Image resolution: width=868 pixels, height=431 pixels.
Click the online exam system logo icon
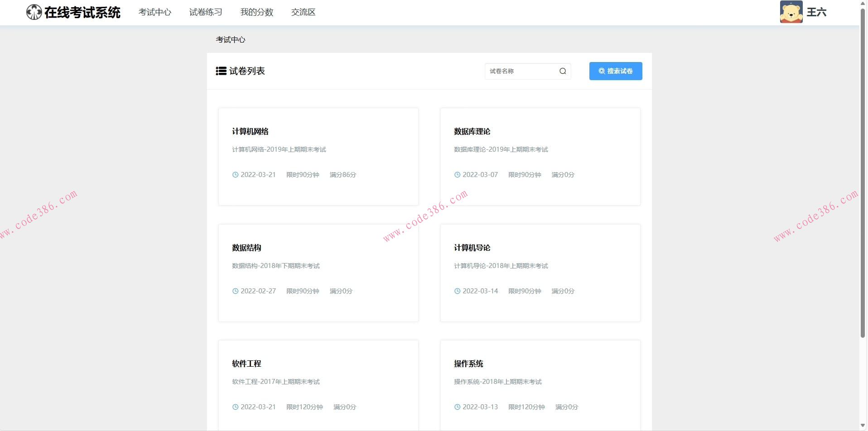(34, 12)
